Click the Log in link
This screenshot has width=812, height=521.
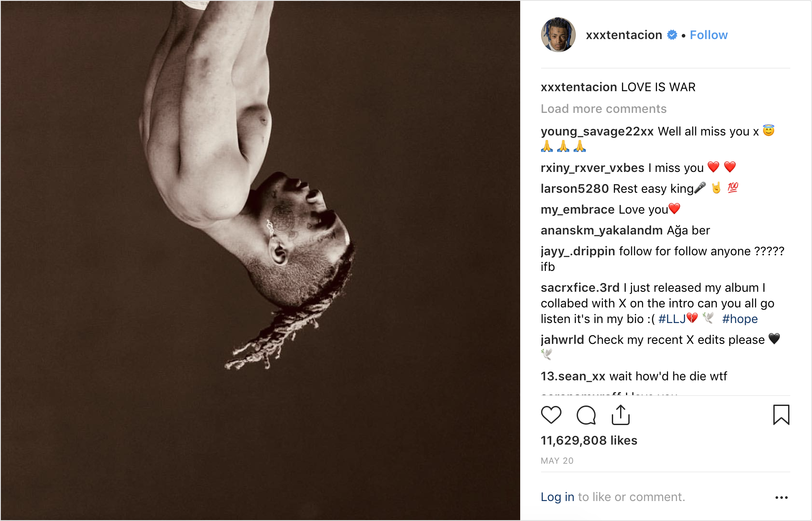tap(557, 497)
